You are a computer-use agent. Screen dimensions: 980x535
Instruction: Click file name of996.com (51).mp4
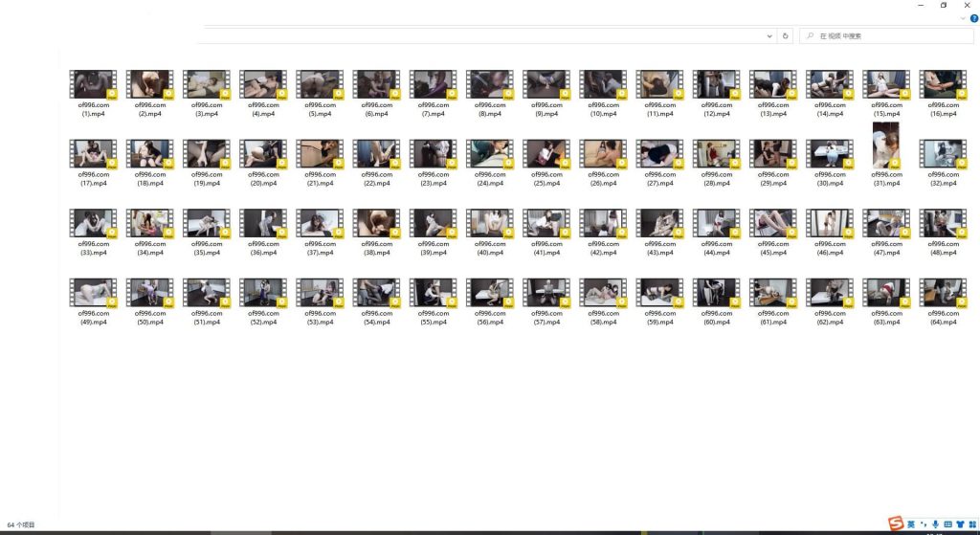coord(207,318)
